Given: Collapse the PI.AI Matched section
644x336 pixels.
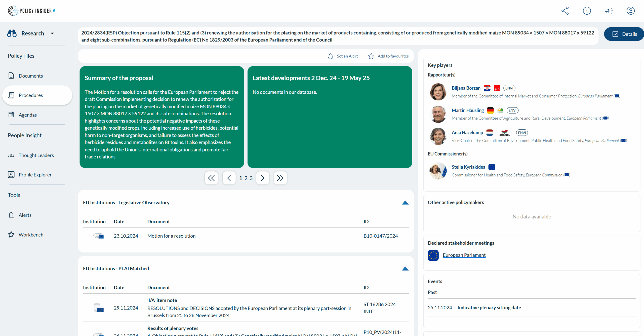Looking at the screenshot, I should click(405, 269).
